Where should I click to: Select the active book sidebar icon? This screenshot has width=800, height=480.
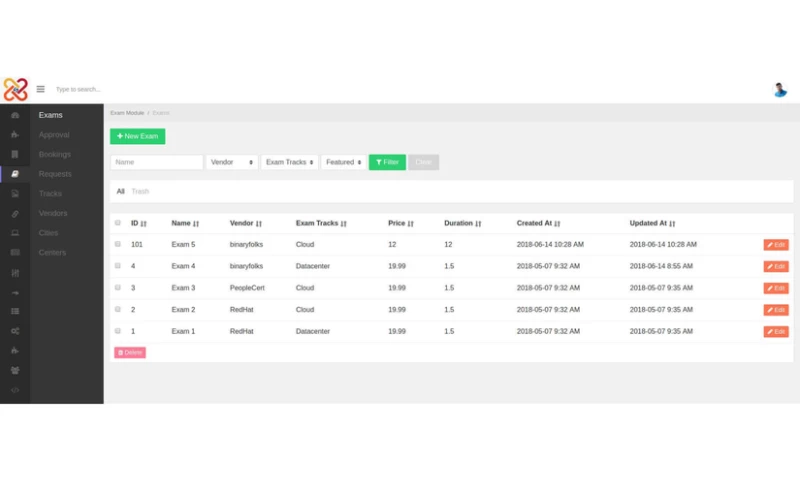[15, 174]
